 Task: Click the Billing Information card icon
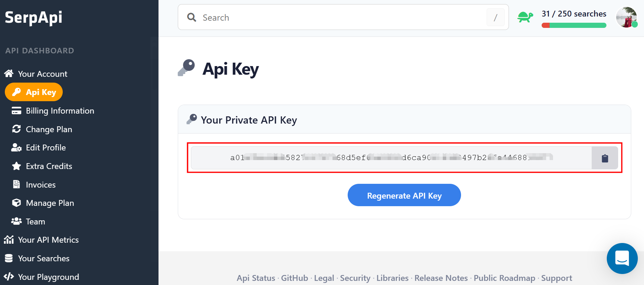click(16, 111)
